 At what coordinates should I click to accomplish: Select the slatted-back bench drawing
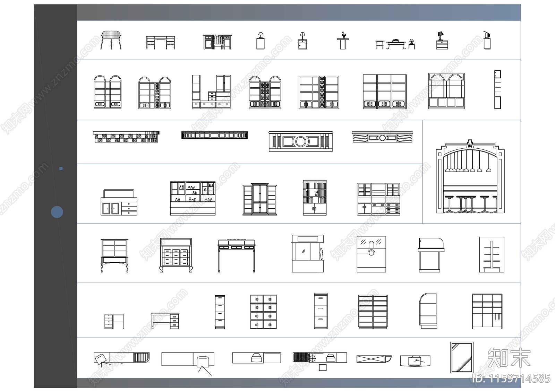tap(111, 40)
